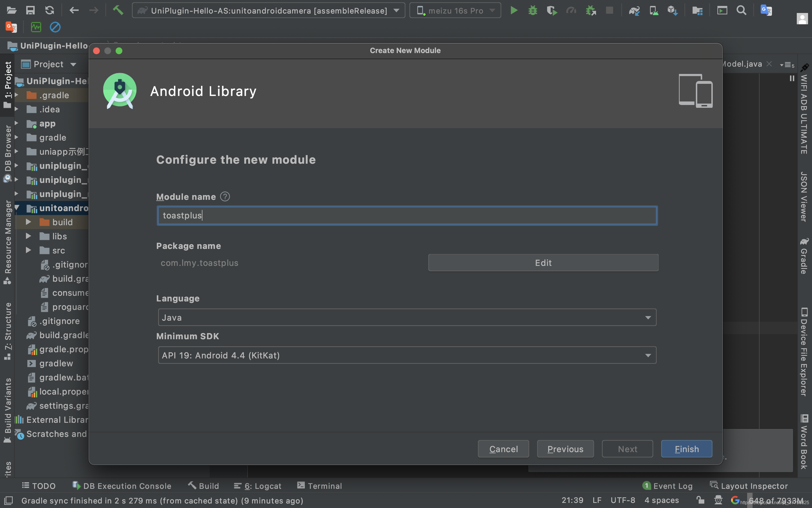Image resolution: width=812 pixels, height=508 pixels.
Task: Open the Minimum SDK dropdown
Action: pyautogui.click(x=407, y=355)
